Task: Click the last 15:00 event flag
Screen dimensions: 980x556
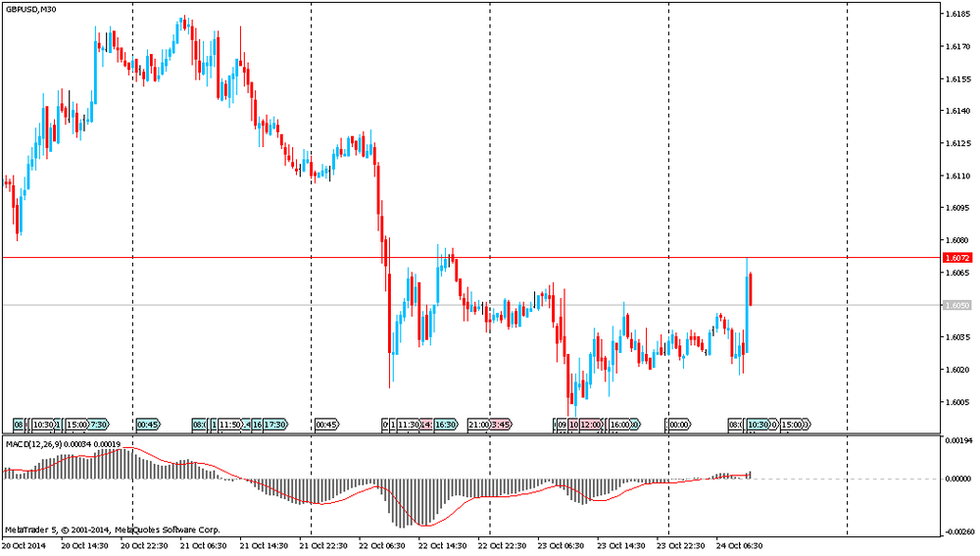Action: point(794,425)
